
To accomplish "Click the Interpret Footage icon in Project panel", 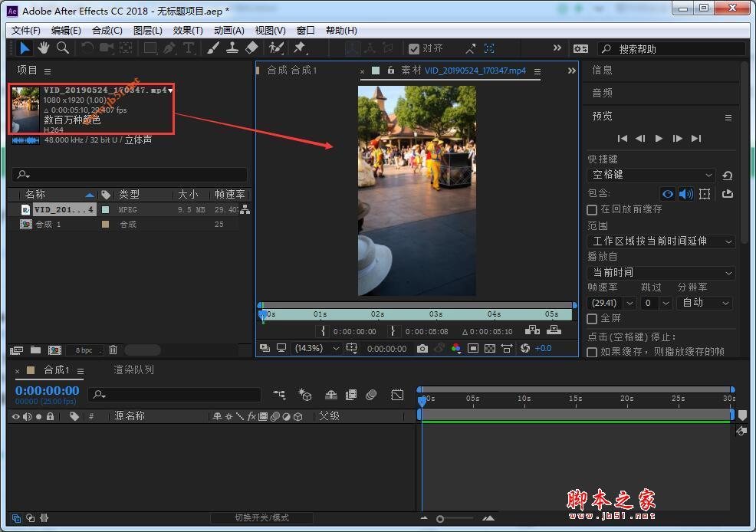I will (x=16, y=350).
